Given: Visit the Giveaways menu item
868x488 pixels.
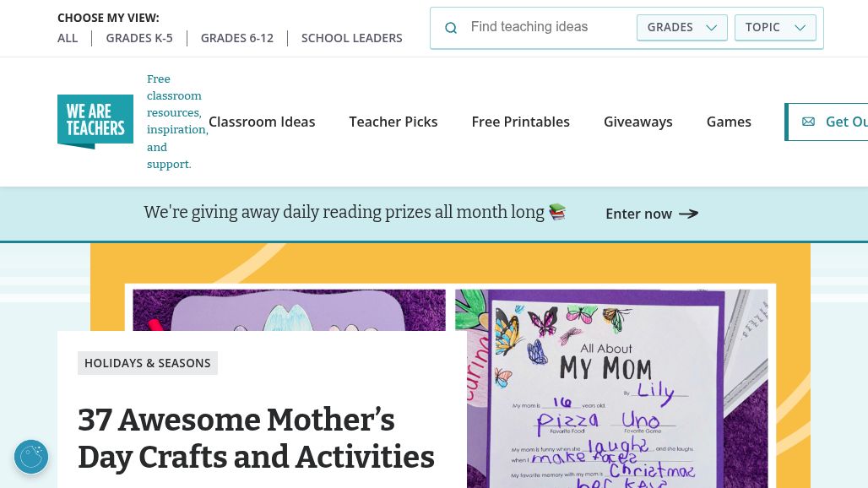Looking at the screenshot, I should point(638,122).
